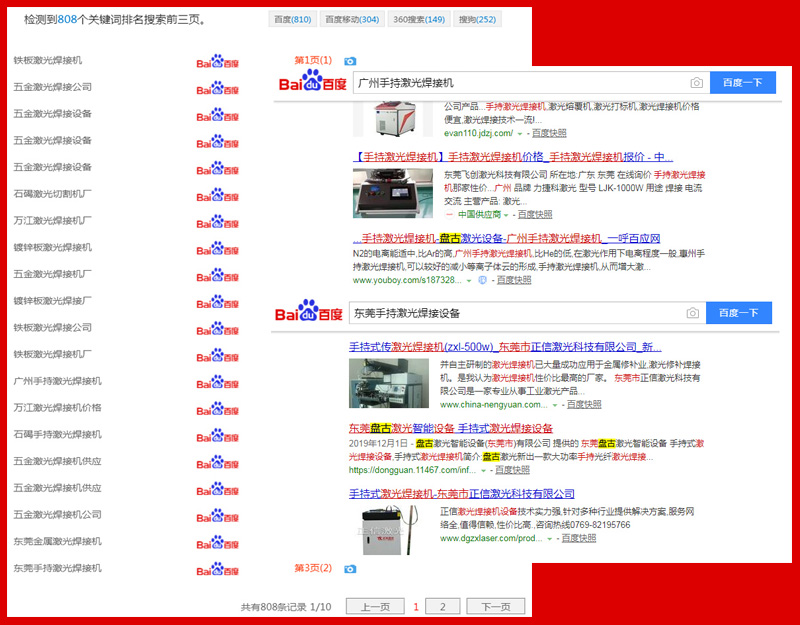The width and height of the screenshot is (800, 625).
Task: Click Baidu logo in 石碣激光切割机厂 row
Action: coord(217,195)
